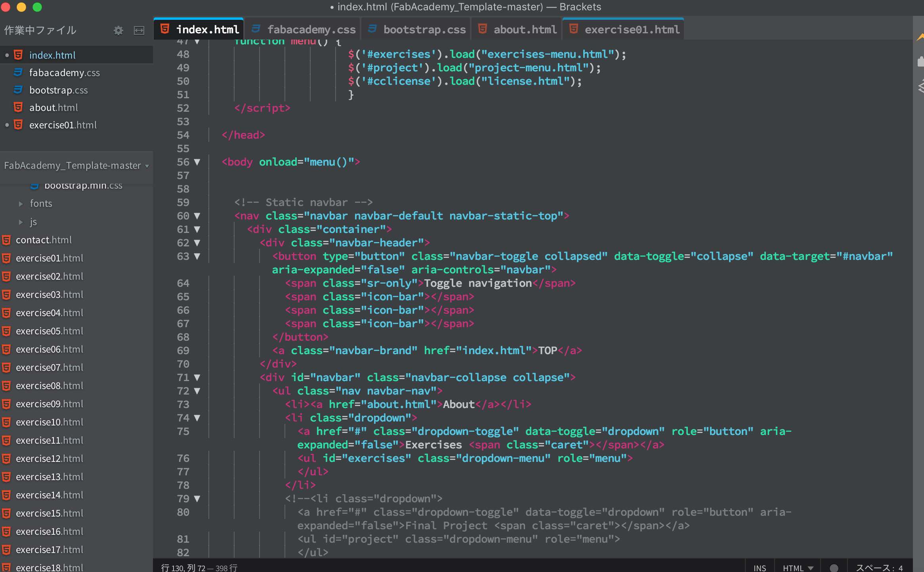Switch to the about.html tab
924x572 pixels.
point(517,29)
